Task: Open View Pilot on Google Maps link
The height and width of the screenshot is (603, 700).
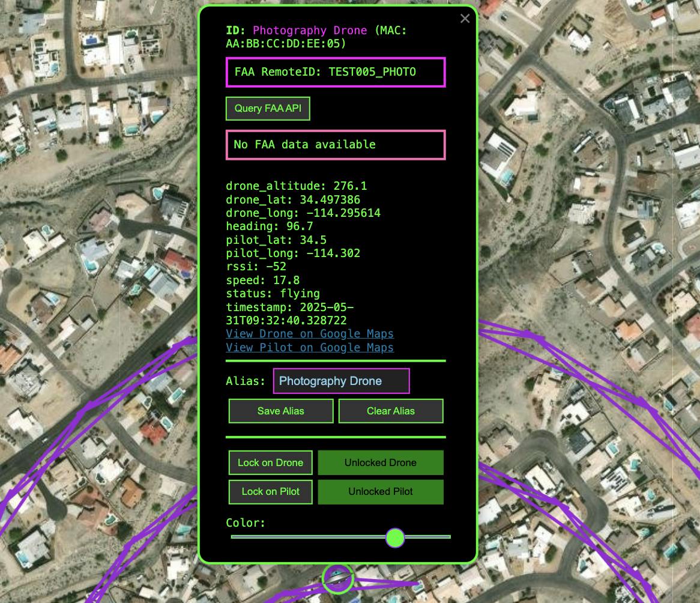Action: pos(310,348)
